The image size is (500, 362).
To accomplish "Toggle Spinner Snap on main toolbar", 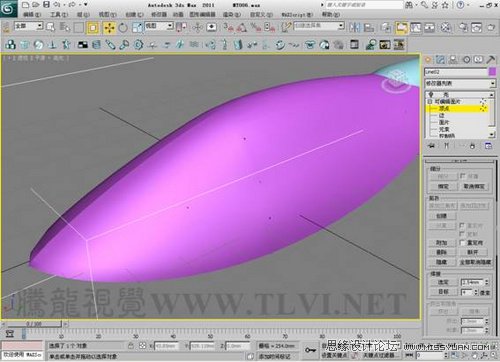I will [269, 28].
